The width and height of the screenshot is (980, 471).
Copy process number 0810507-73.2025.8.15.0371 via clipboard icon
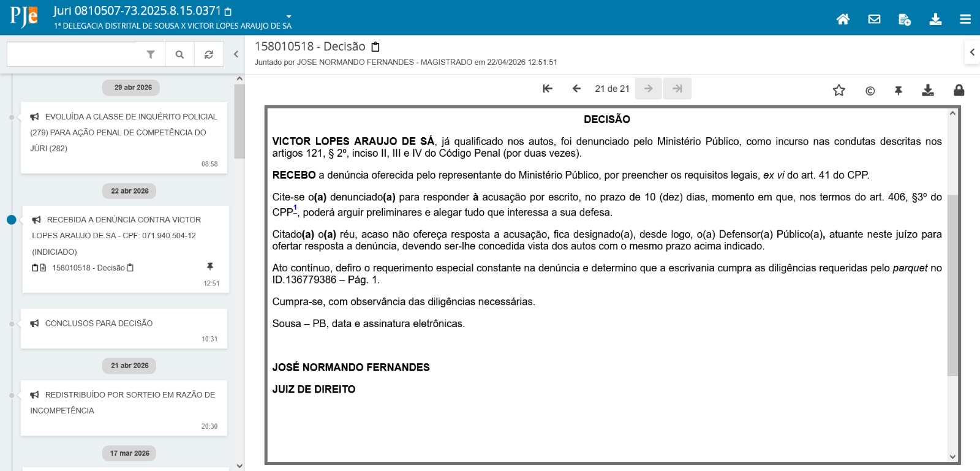(228, 12)
